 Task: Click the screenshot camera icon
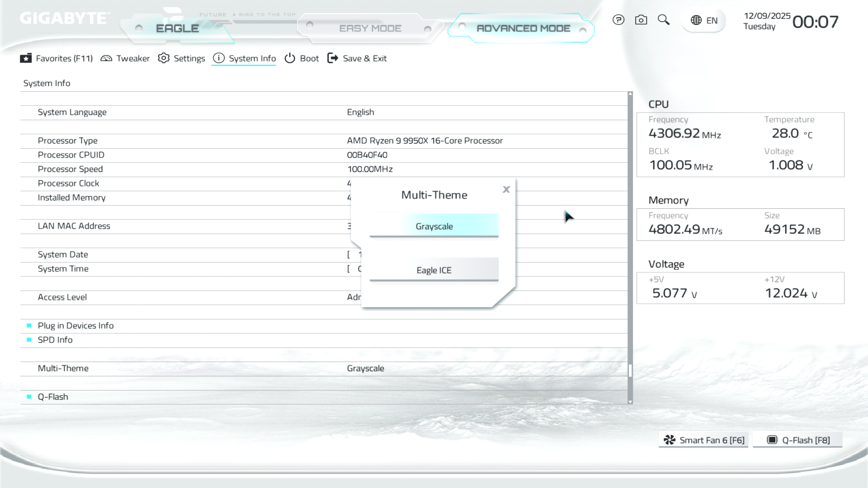coord(641,20)
